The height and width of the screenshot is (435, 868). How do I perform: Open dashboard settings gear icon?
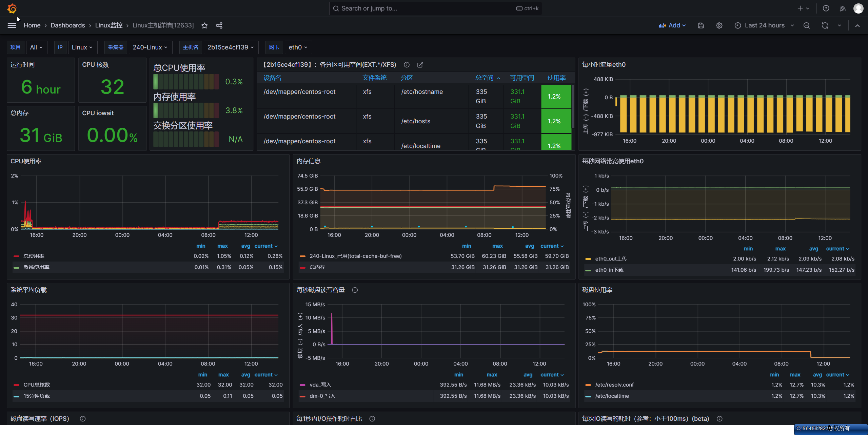(719, 25)
